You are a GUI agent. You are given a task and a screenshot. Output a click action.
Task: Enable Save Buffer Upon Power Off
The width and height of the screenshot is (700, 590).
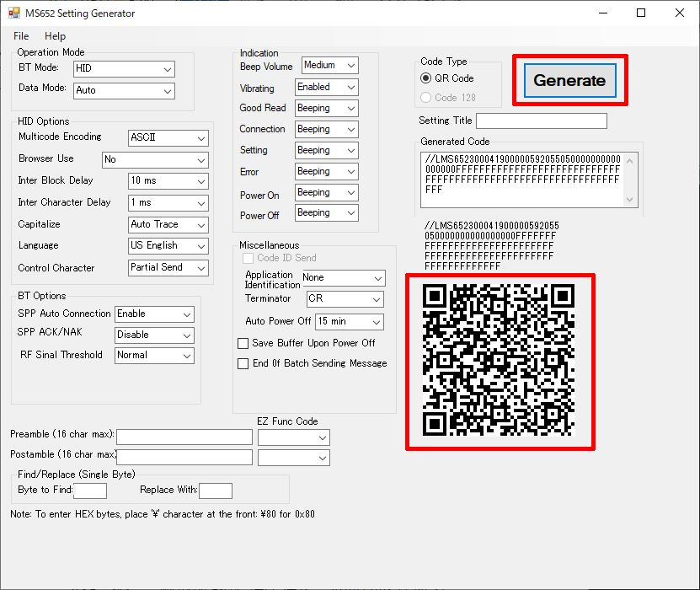(307, 343)
